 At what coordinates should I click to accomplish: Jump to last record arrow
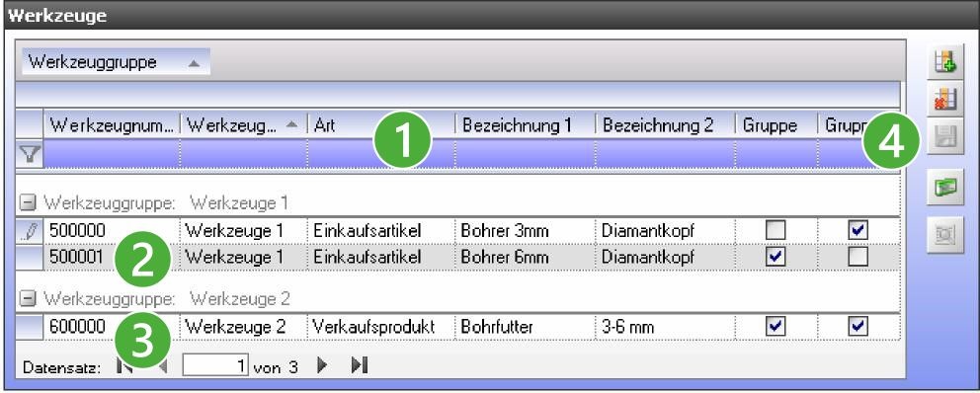pyautogui.click(x=359, y=366)
